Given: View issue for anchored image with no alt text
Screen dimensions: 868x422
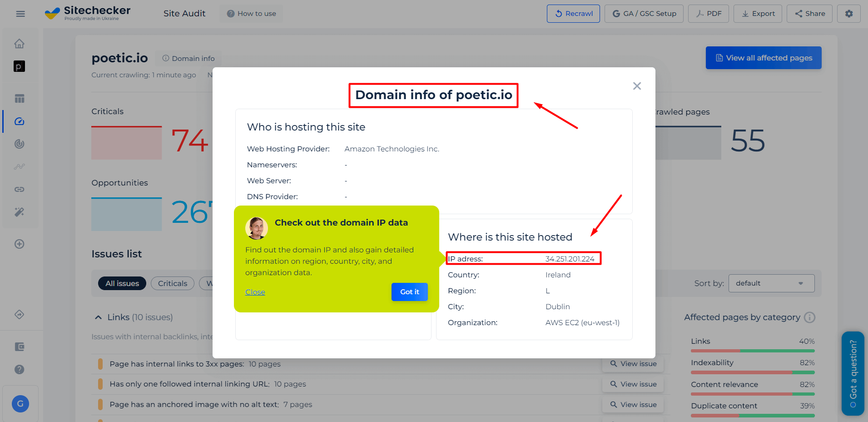Looking at the screenshot, I should (x=633, y=405).
